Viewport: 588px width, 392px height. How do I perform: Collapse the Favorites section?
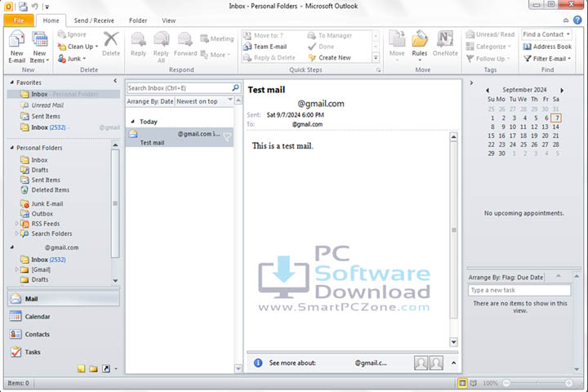[12, 82]
